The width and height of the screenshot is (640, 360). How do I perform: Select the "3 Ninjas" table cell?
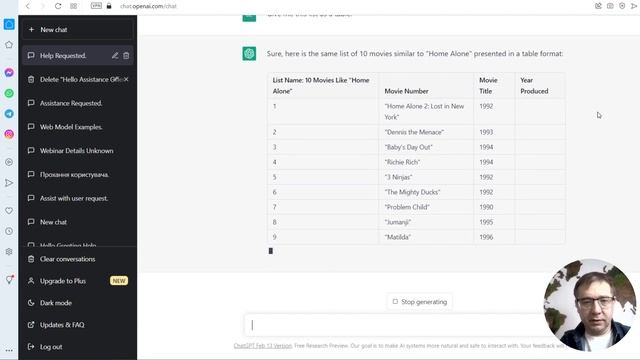click(426, 177)
